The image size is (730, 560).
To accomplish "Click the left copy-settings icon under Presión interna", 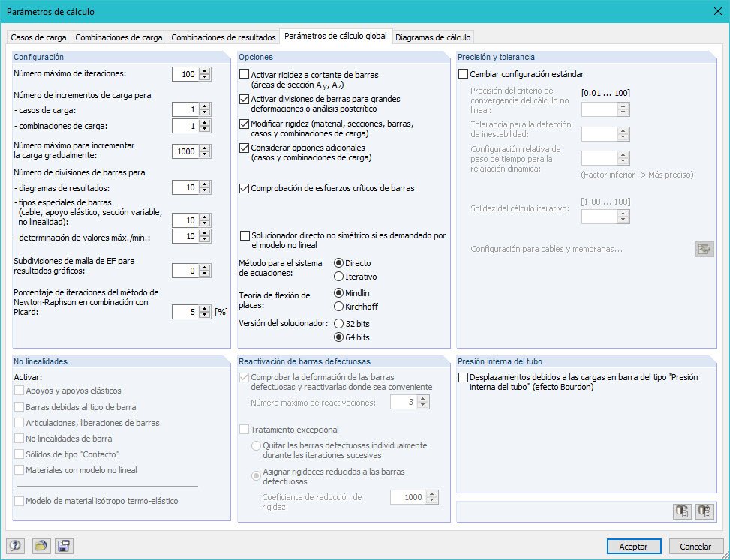I will pyautogui.click(x=683, y=511).
